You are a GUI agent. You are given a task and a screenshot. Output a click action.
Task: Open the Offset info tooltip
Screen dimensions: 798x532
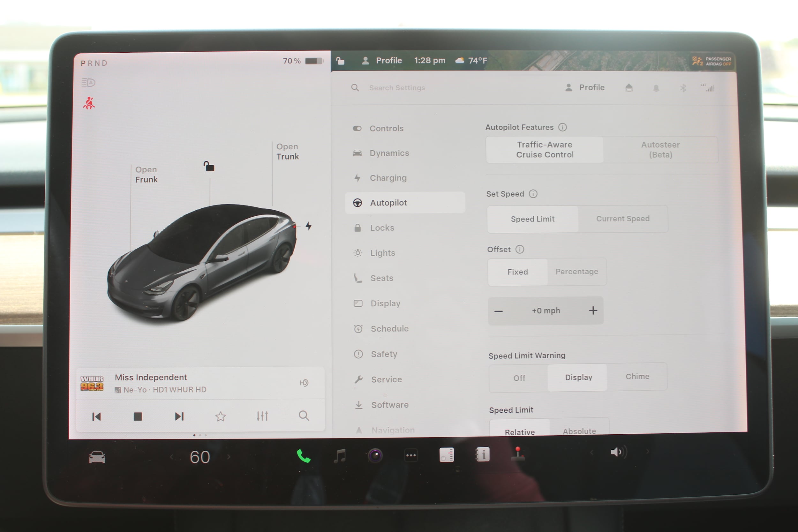(520, 249)
